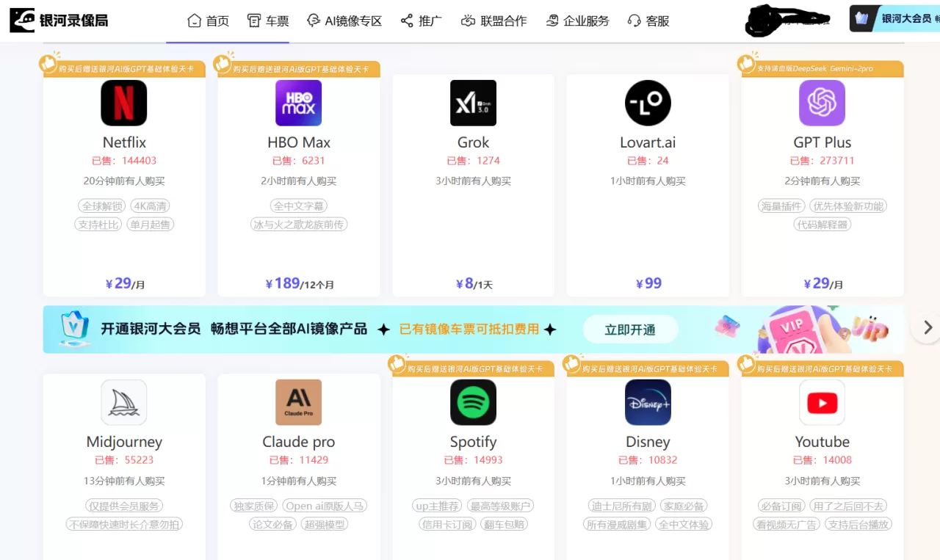The width and height of the screenshot is (940, 560).
Task: Click the Youtube product title
Action: 822,442
